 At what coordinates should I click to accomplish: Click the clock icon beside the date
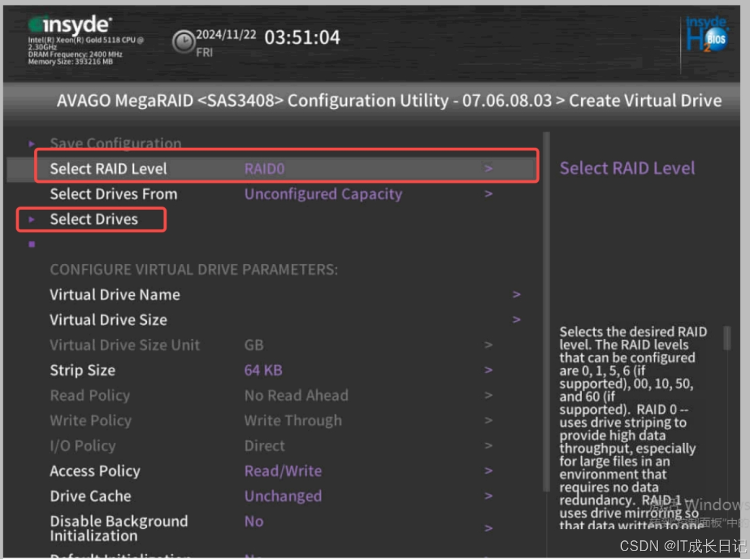click(183, 42)
